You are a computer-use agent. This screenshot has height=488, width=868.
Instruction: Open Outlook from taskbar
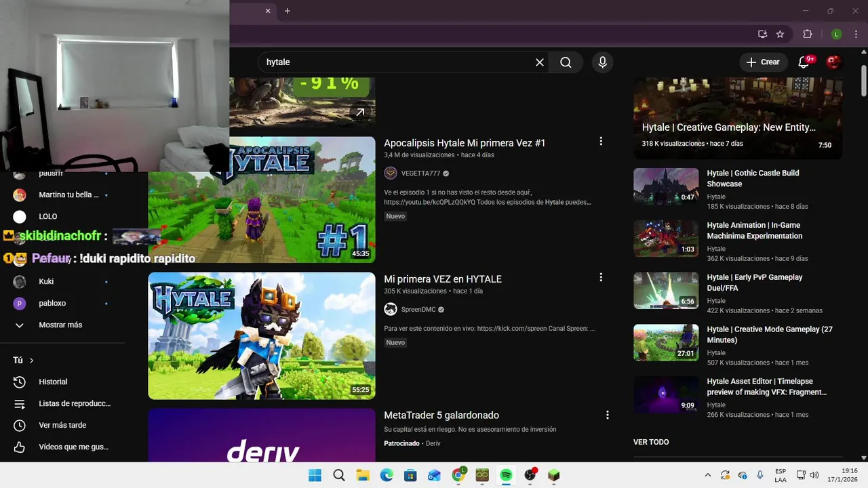coord(434,475)
